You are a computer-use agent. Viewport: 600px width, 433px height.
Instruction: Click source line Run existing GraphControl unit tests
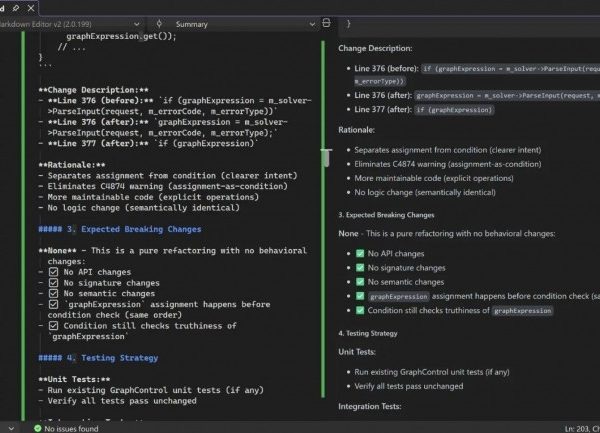151,390
